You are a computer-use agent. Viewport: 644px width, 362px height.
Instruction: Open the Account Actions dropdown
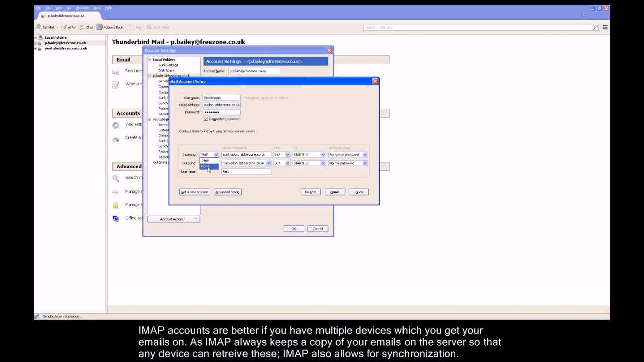(x=174, y=219)
